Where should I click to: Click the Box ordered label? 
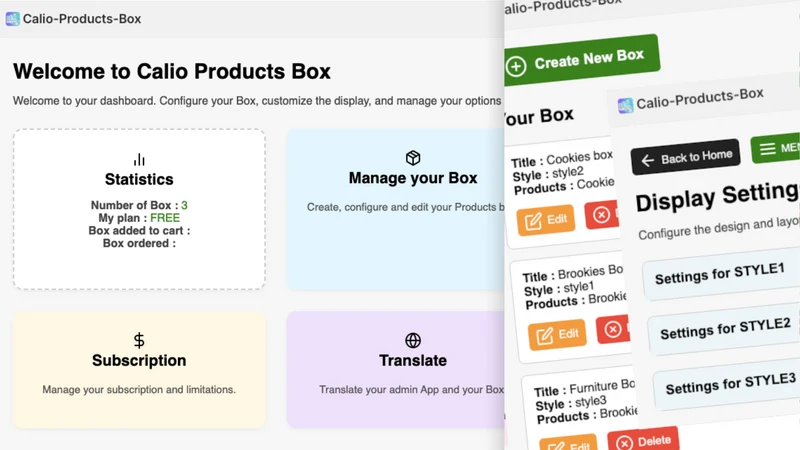[139, 243]
